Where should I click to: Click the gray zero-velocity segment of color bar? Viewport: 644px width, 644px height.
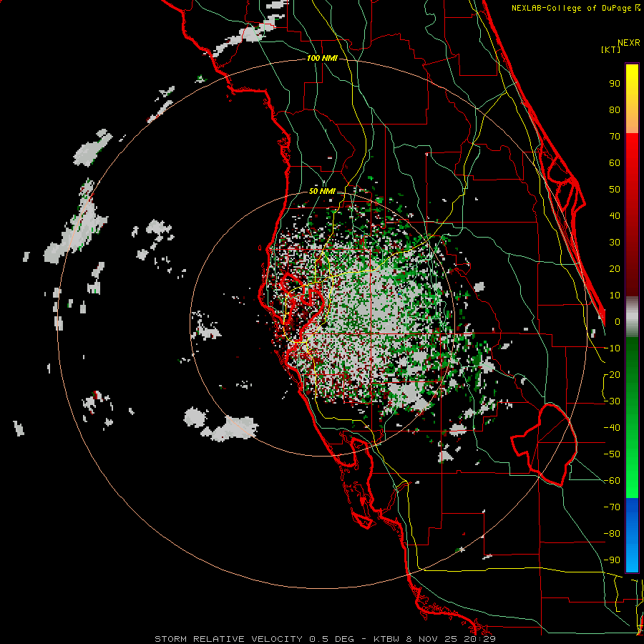pyautogui.click(x=632, y=318)
